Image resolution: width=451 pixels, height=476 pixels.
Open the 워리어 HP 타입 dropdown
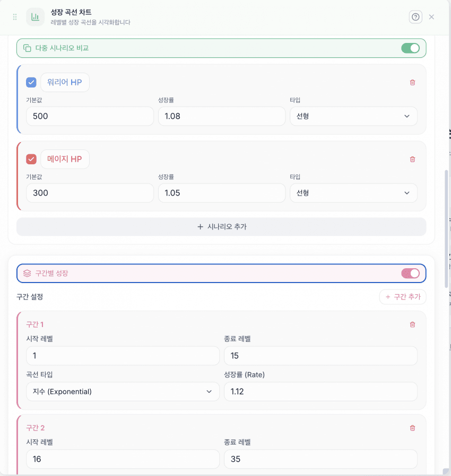[353, 116]
